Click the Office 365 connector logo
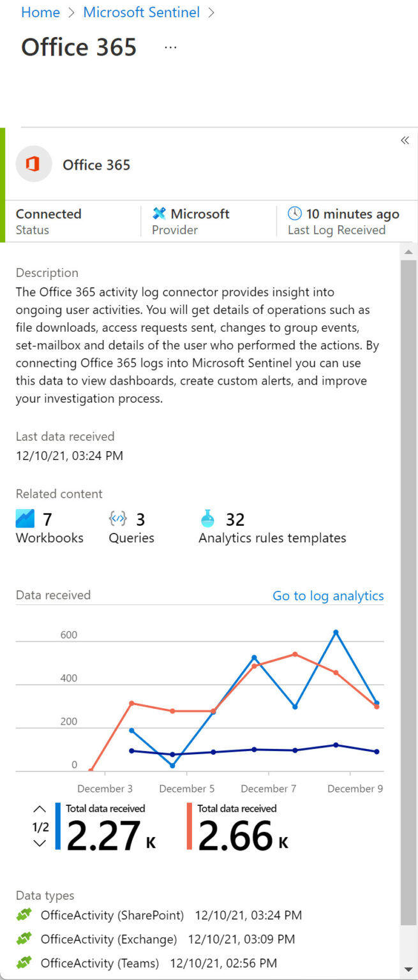Viewport: 418px width, 980px height. [33, 164]
